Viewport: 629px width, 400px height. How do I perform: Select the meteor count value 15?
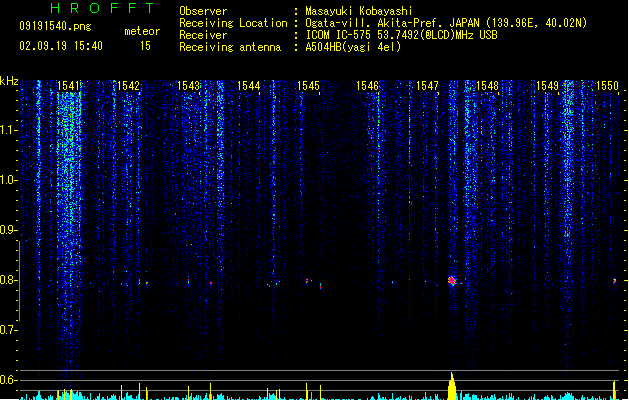[x=145, y=46]
